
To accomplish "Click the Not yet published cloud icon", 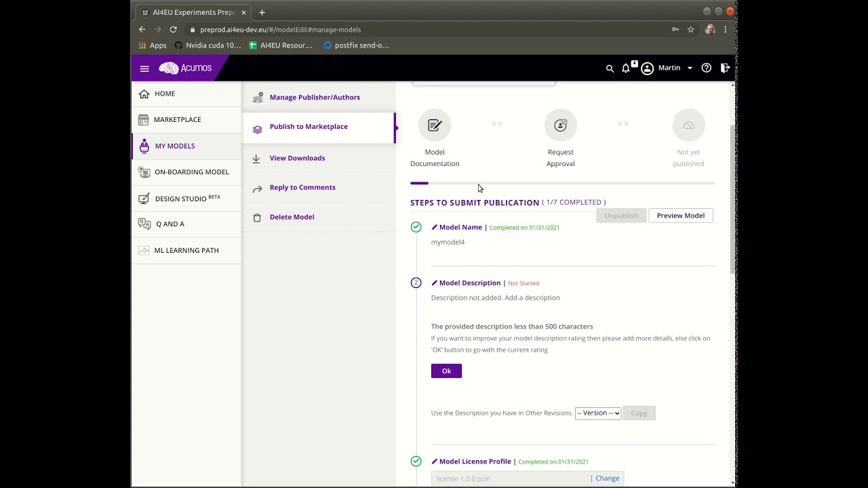I will pos(688,125).
